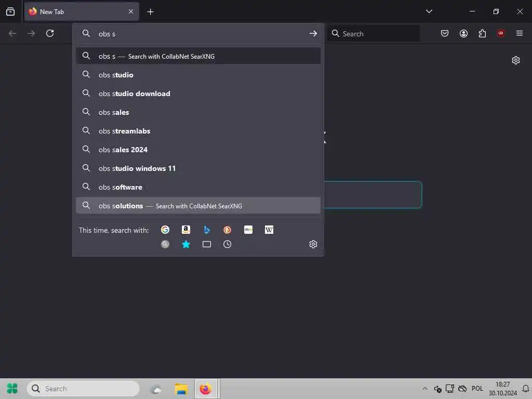Click the network display tray icon
This screenshot has width=532, height=399.
click(x=450, y=389)
